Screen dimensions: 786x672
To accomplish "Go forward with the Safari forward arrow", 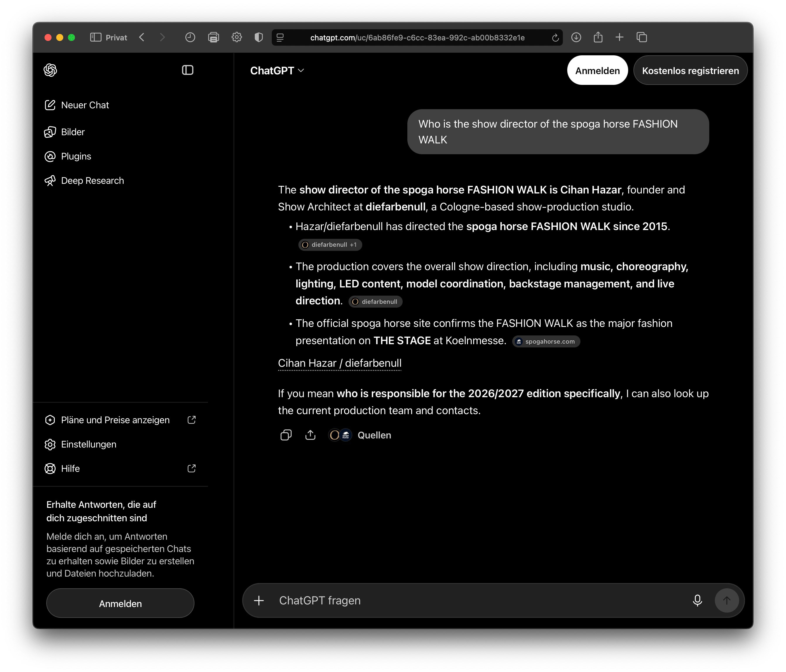I will coord(162,37).
